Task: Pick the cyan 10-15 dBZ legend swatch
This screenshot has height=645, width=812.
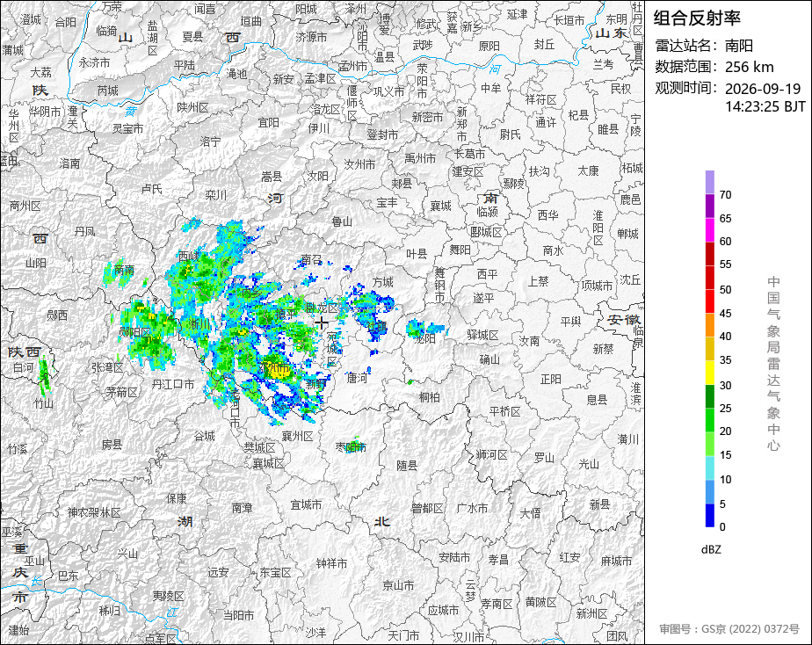Action: (709, 467)
